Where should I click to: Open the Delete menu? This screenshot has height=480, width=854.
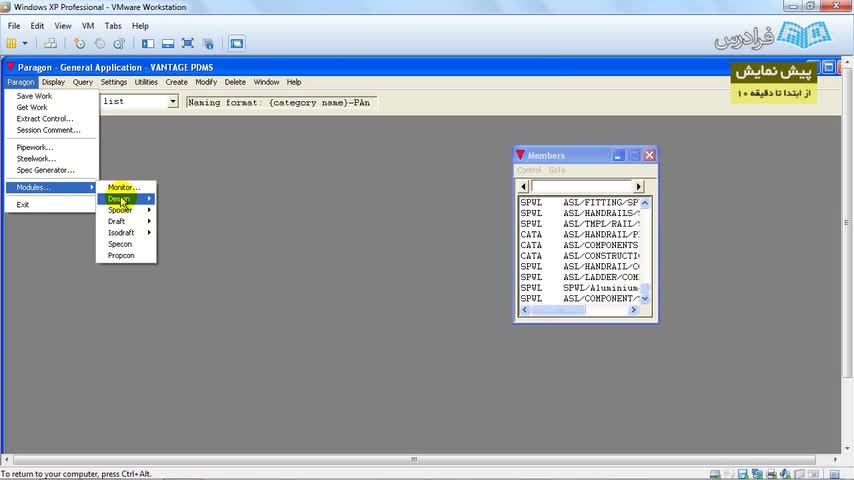click(x=235, y=82)
